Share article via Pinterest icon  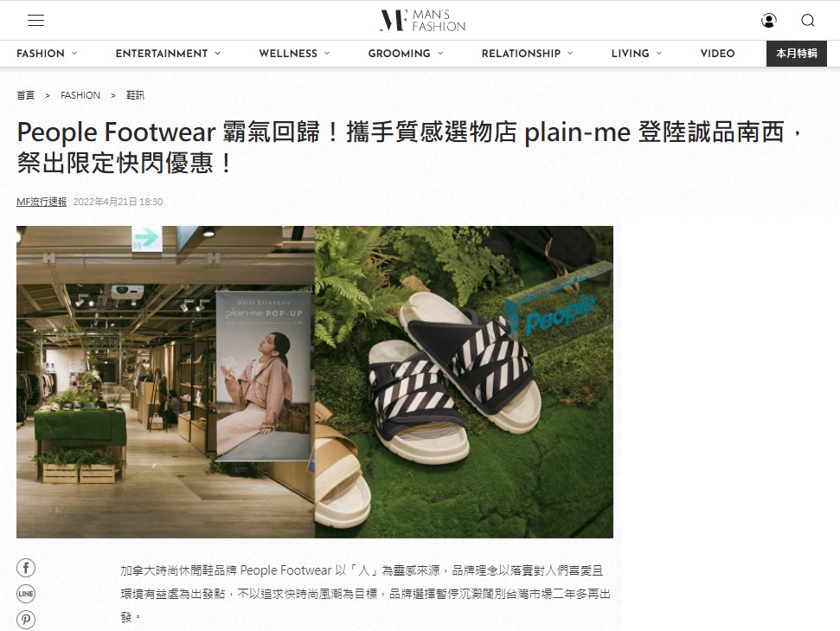click(x=26, y=619)
